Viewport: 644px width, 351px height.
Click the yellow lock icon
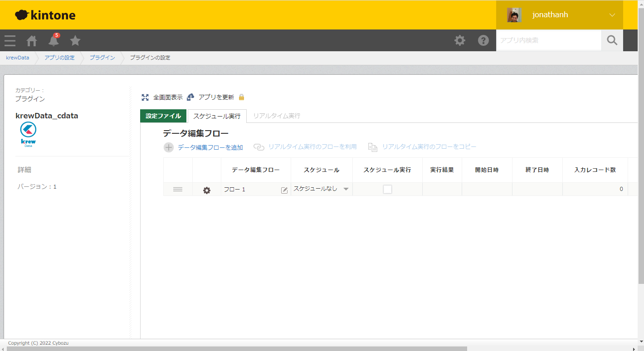[x=242, y=97]
